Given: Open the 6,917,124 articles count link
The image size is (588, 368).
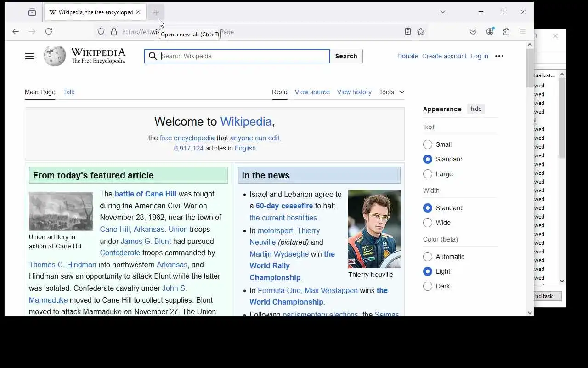Looking at the screenshot, I should [188, 148].
